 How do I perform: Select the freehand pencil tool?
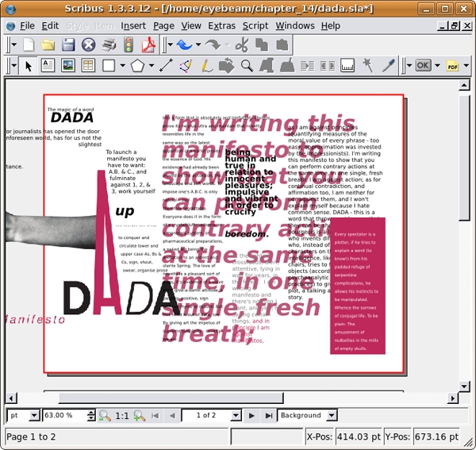click(x=207, y=66)
